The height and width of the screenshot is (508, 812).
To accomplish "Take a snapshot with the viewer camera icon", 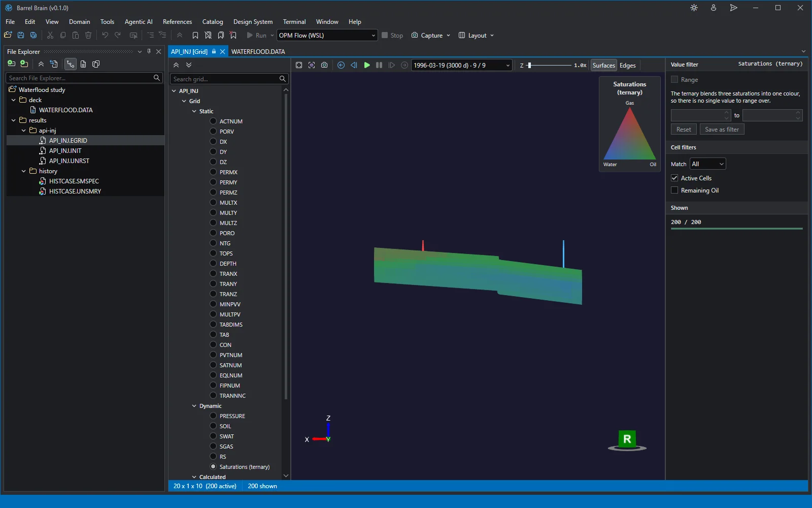I will [x=324, y=65].
